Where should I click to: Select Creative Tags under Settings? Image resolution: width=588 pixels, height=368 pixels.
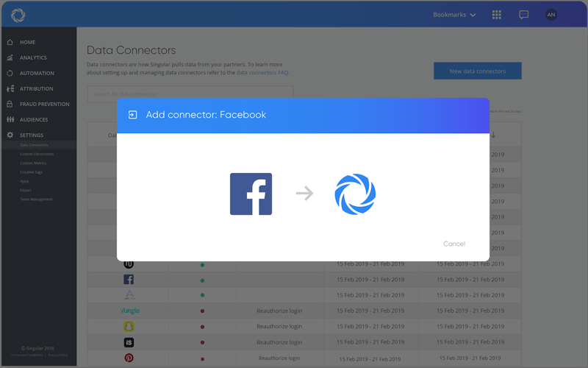[x=31, y=172]
